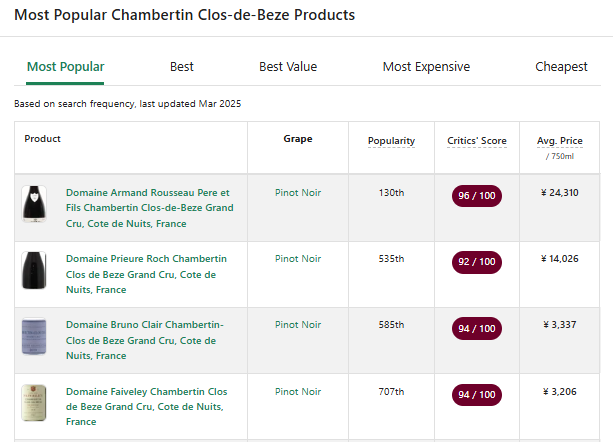This screenshot has height=442, width=613.
Task: Open the Best Value tab
Action: [288, 67]
